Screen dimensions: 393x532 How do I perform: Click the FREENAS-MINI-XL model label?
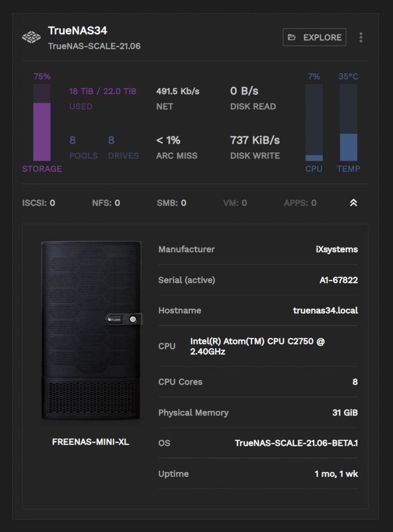tap(90, 442)
